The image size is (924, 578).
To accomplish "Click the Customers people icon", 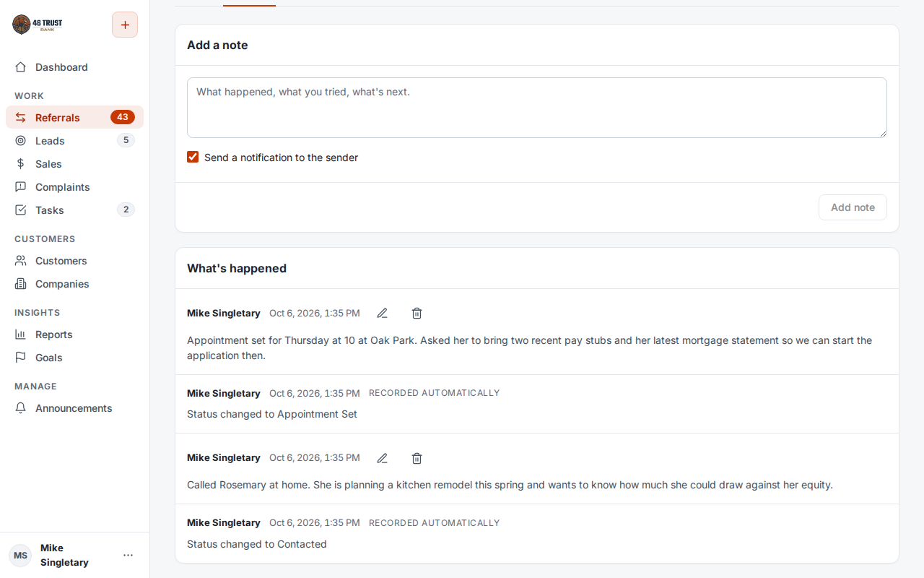I will click(x=21, y=261).
